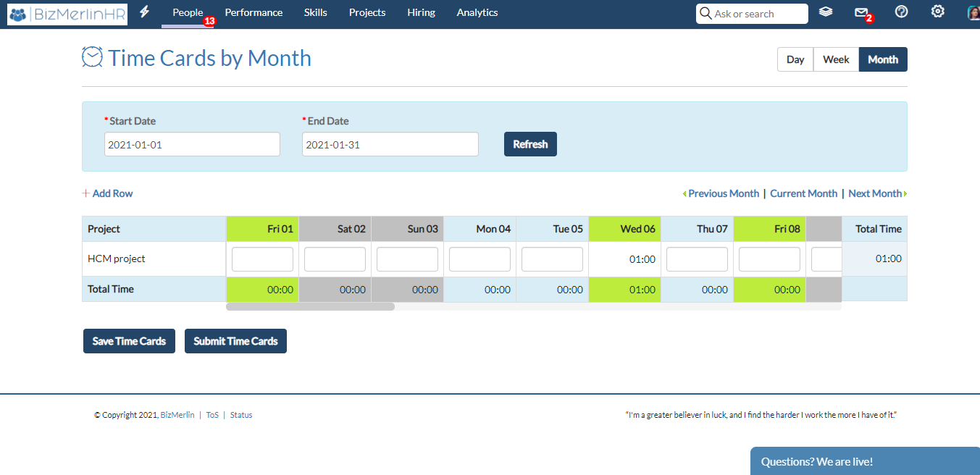The height and width of the screenshot is (475, 980).
Task: Open quick actions via the lightning bolt icon
Action: coord(144,12)
